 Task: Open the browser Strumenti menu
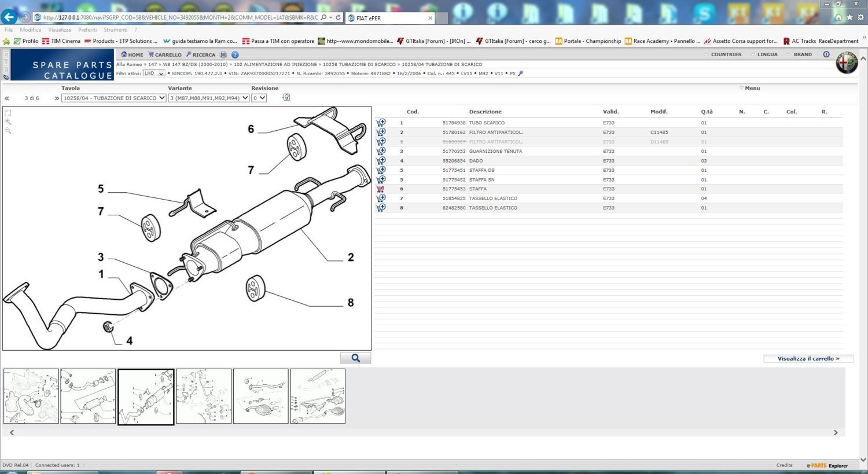(x=116, y=30)
